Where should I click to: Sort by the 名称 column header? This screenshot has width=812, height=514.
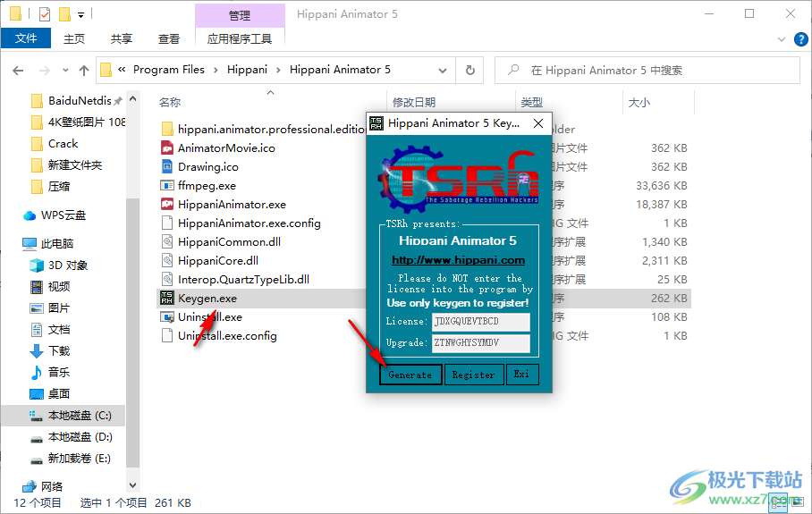pyautogui.click(x=170, y=103)
